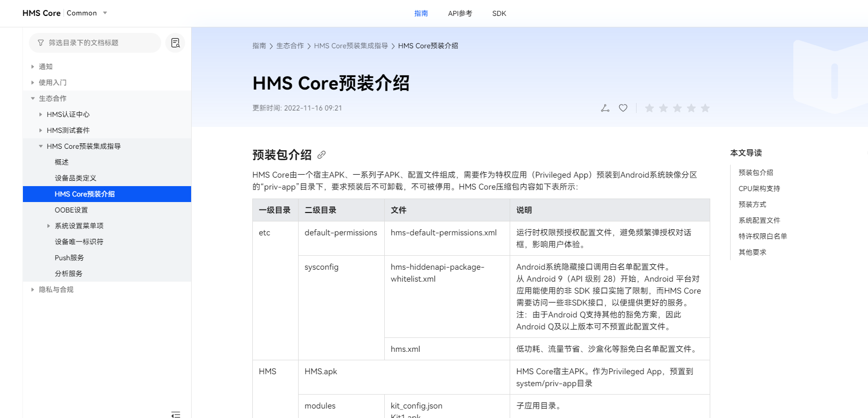Jump to 预装包介绍 in 本文导读
Image resolution: width=868 pixels, height=418 pixels.
point(756,173)
